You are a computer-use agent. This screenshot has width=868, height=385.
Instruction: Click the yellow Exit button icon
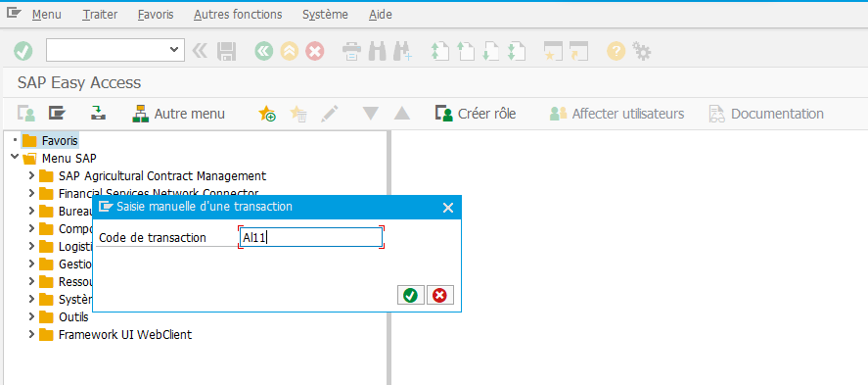(289, 52)
